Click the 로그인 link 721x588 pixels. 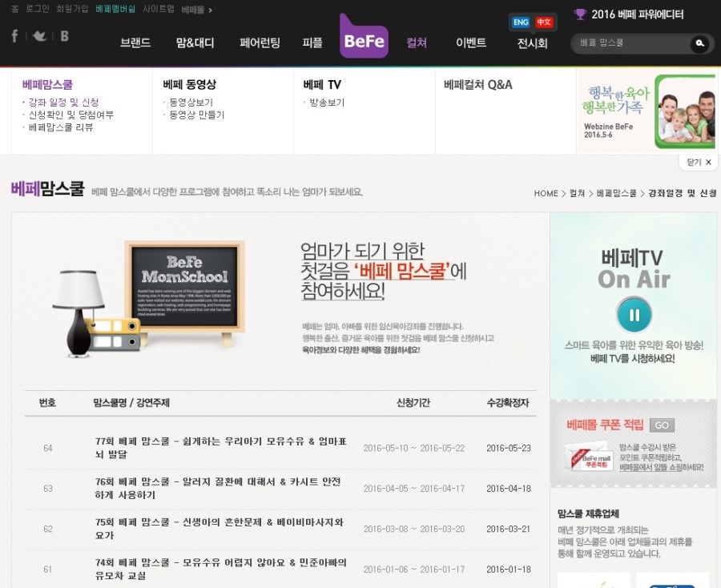point(37,9)
